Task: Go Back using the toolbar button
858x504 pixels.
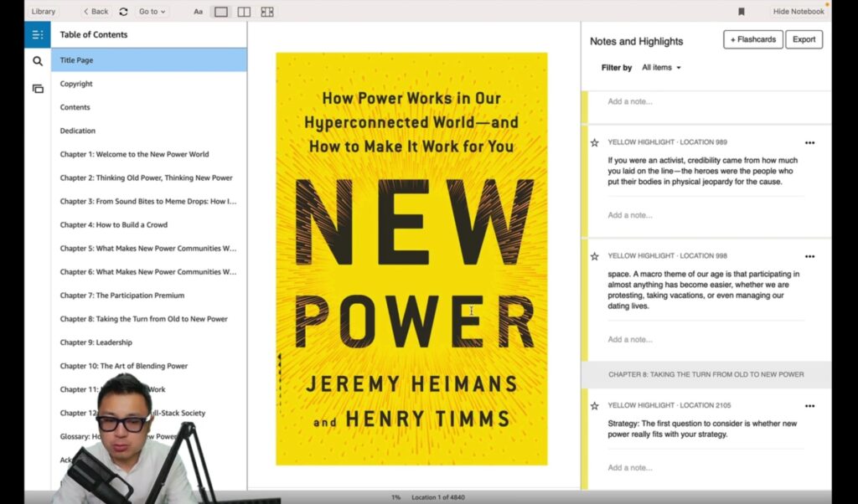Action: click(x=96, y=12)
